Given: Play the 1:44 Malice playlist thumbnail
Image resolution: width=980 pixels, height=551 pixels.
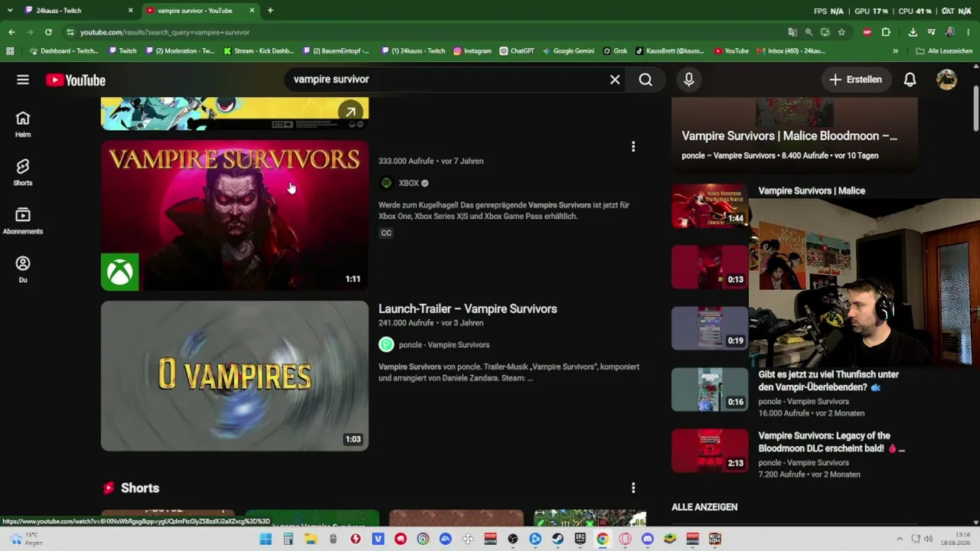Looking at the screenshot, I should pos(710,206).
